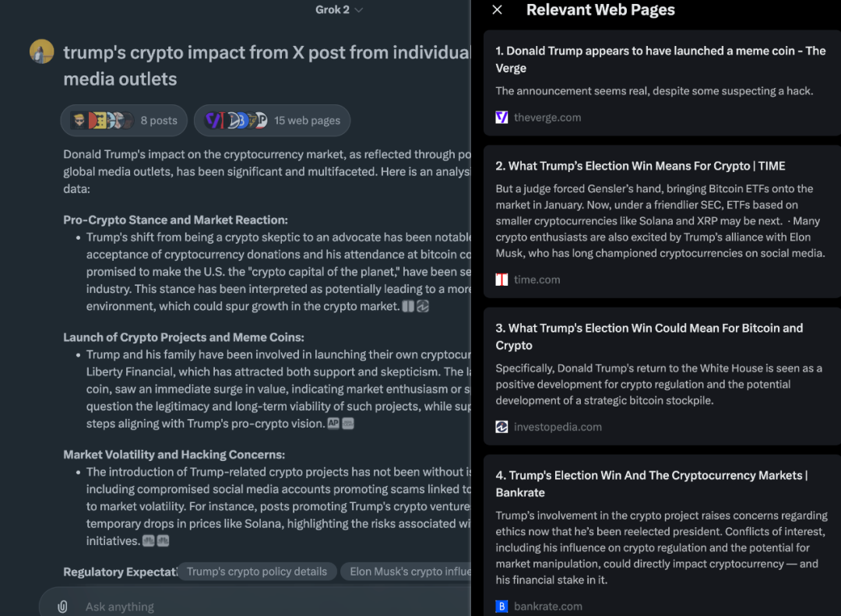Screen dimensions: 841x616
Task: Click the TIME favicon next to time.com
Action: (501, 280)
